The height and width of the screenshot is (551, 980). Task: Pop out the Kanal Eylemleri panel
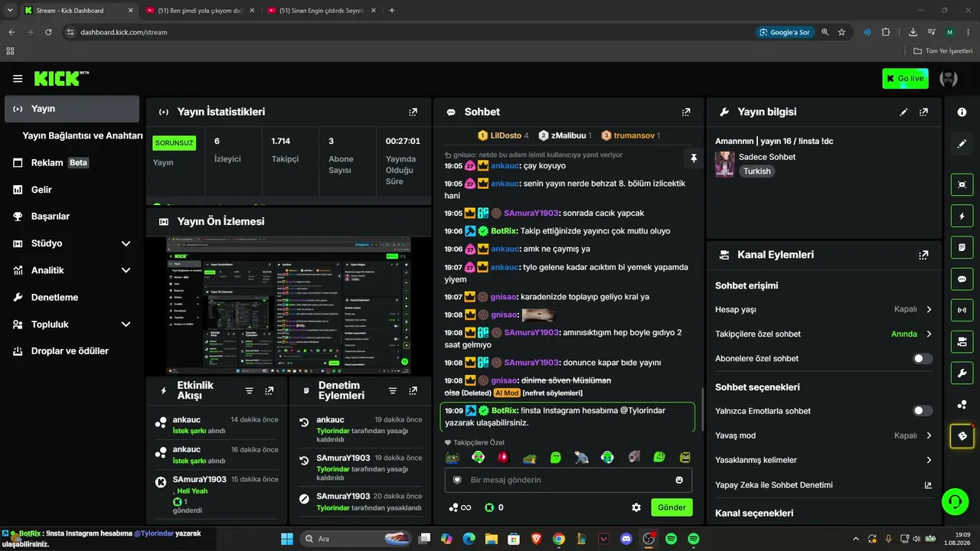click(x=924, y=255)
